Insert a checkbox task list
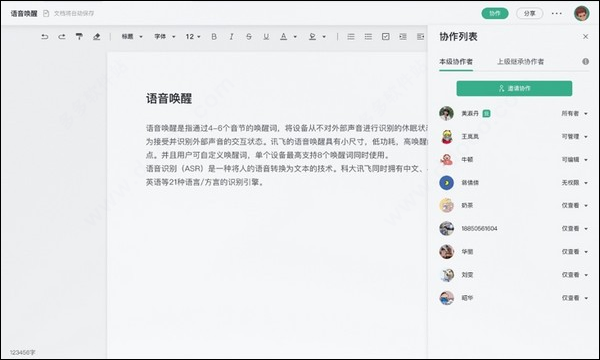 click(x=386, y=37)
